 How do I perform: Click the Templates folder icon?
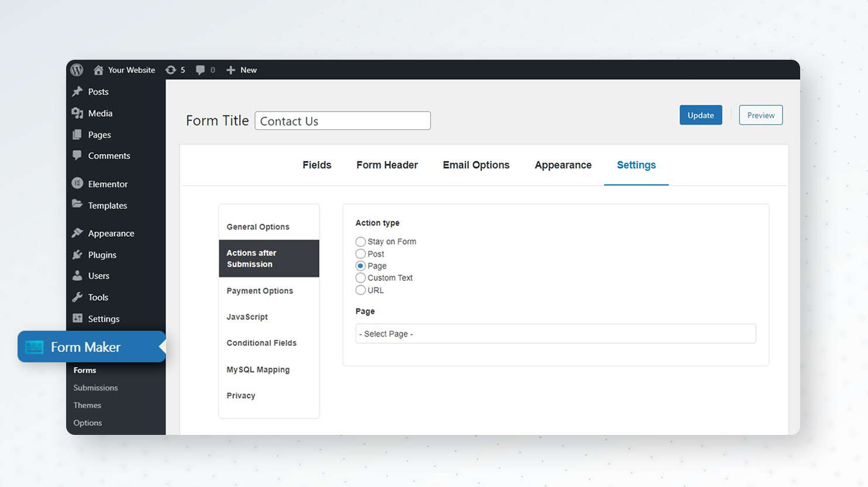77,204
